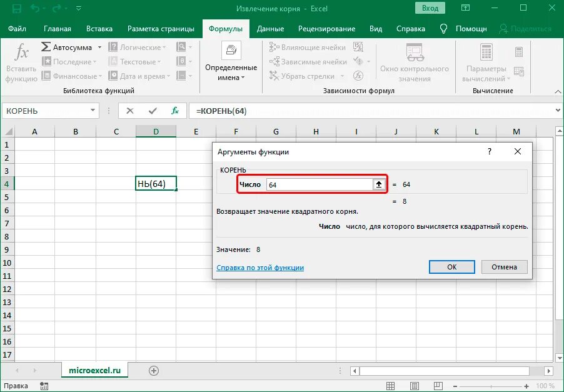Click the horizontal scrollbar right arrow
Image resolution: width=564 pixels, height=392 pixels.
click(548, 371)
